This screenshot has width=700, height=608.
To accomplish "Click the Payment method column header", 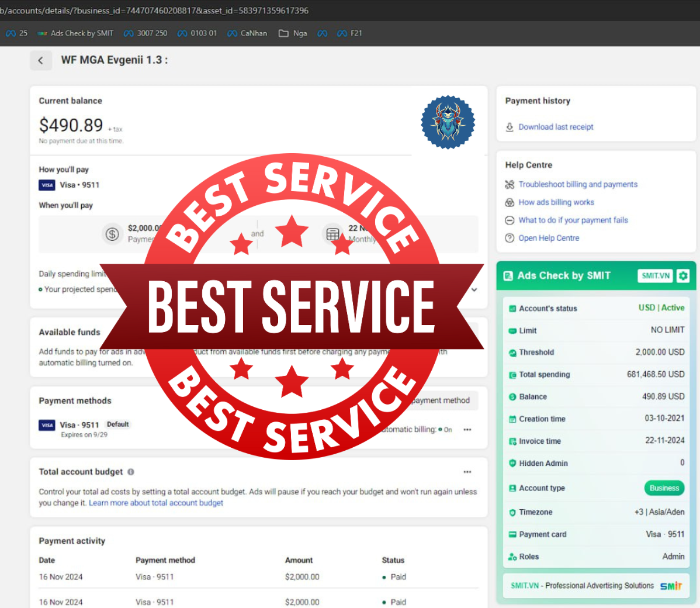I will [x=165, y=560].
